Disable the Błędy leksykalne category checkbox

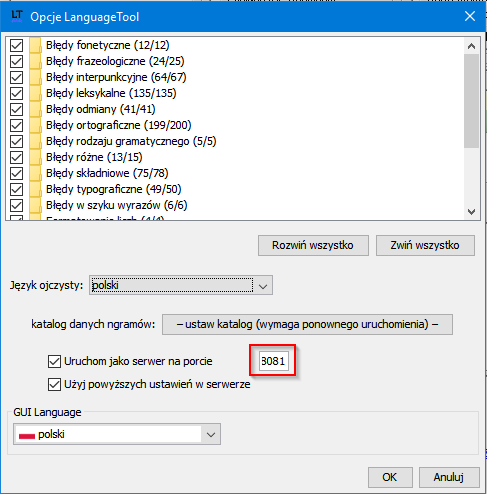coord(16,93)
